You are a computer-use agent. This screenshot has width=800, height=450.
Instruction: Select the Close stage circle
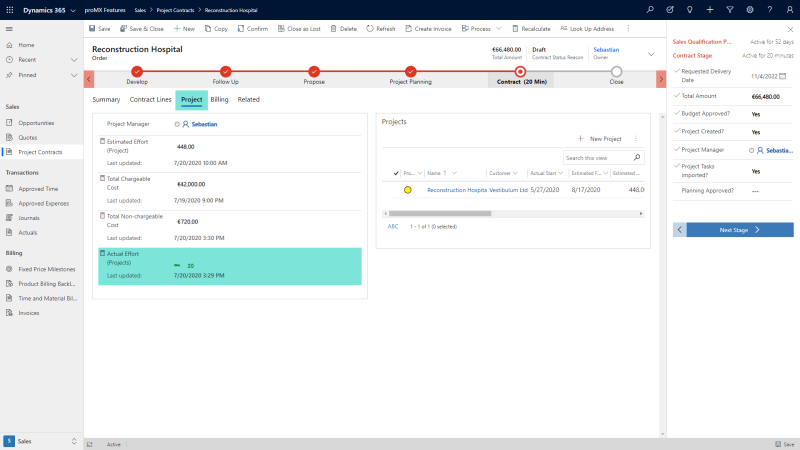[616, 71]
